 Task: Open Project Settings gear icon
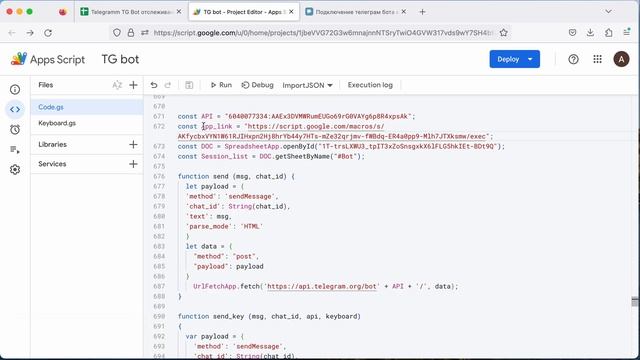click(x=15, y=169)
